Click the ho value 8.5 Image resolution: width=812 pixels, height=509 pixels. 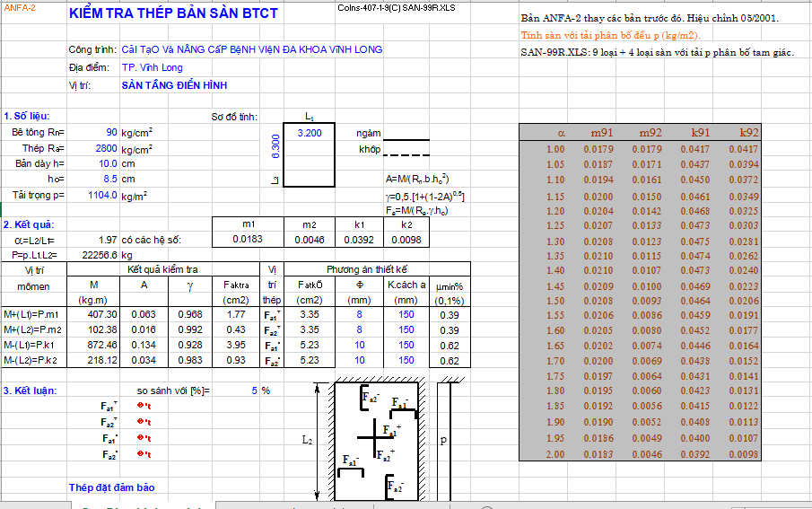pyautogui.click(x=110, y=179)
